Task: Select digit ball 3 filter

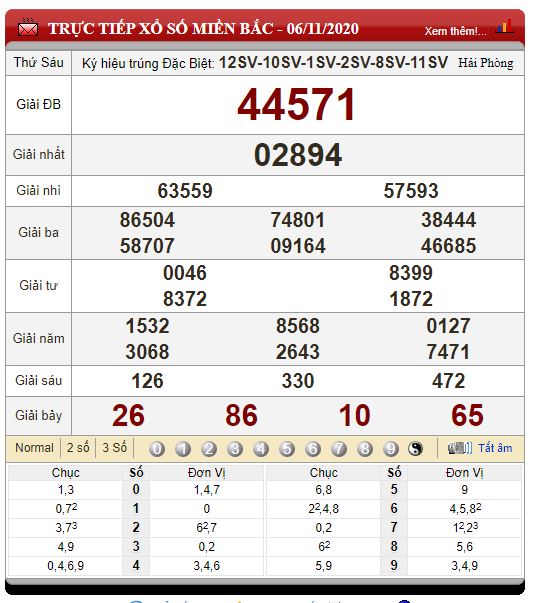Action: [235, 448]
